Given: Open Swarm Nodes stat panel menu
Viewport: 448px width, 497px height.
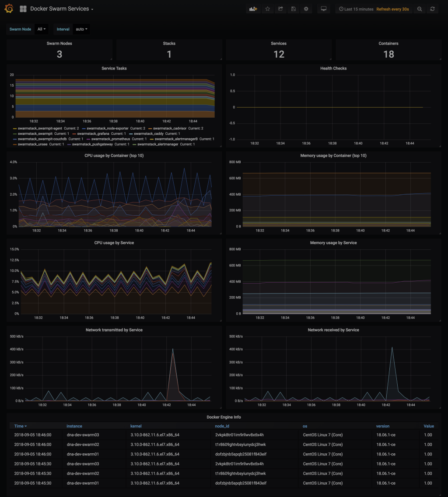Looking at the screenshot, I should tap(59, 43).
